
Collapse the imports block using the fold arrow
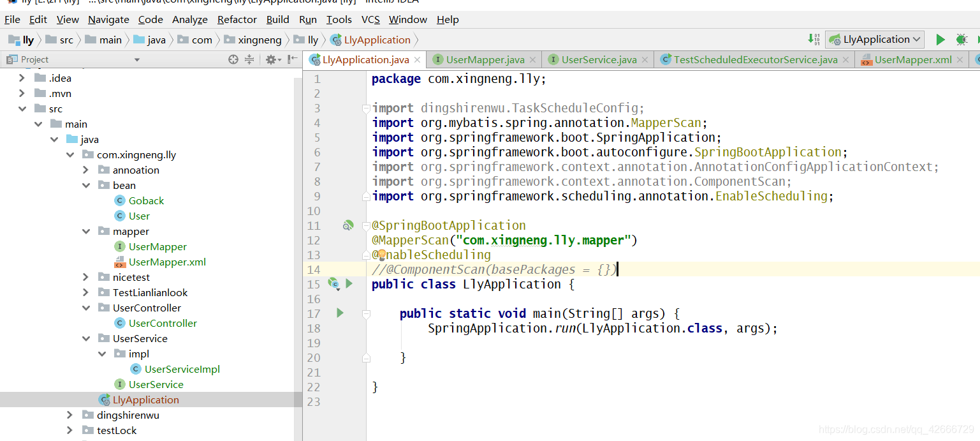pos(365,108)
